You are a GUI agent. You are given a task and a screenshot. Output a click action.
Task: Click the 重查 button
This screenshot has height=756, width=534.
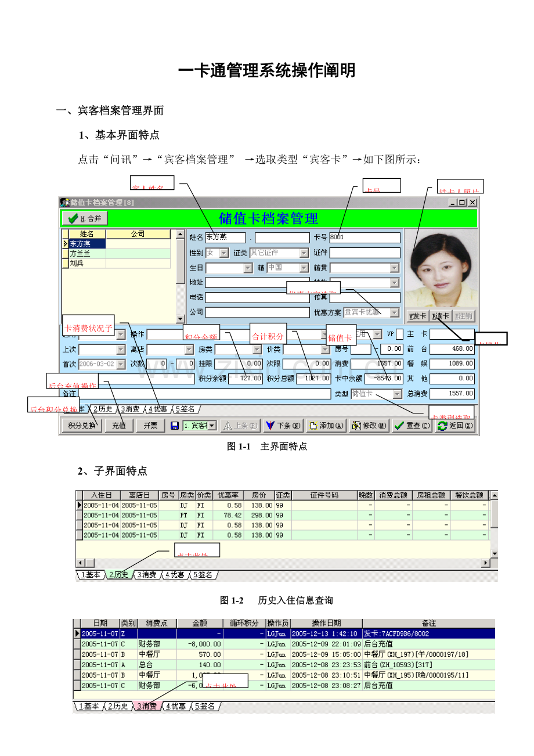(x=412, y=426)
